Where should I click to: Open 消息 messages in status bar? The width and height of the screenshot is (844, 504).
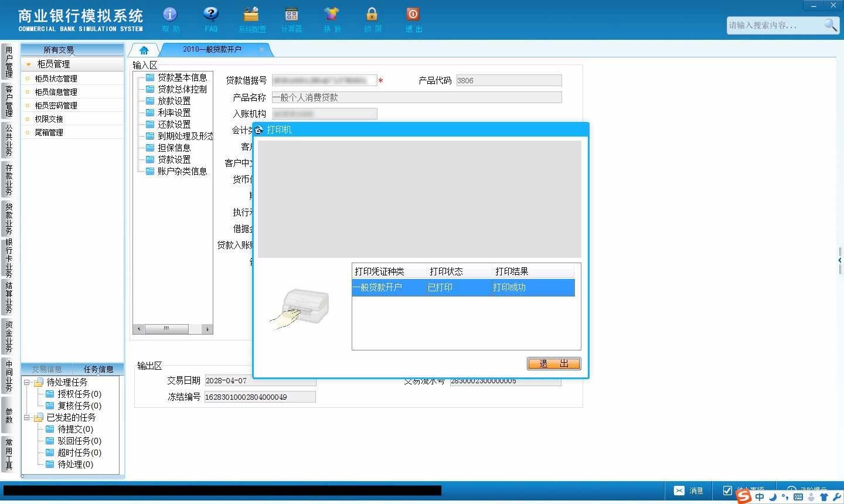(689, 491)
